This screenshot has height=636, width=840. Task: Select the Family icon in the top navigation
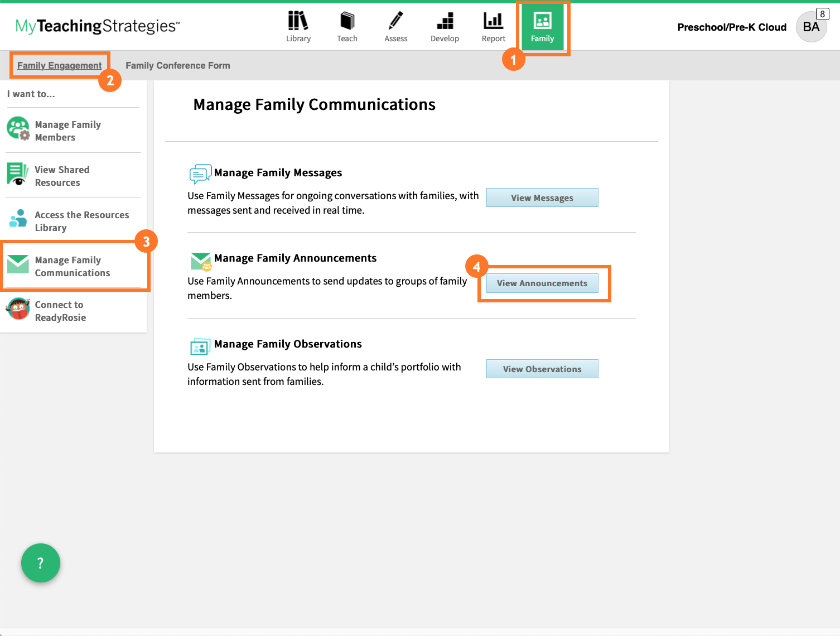click(x=543, y=25)
